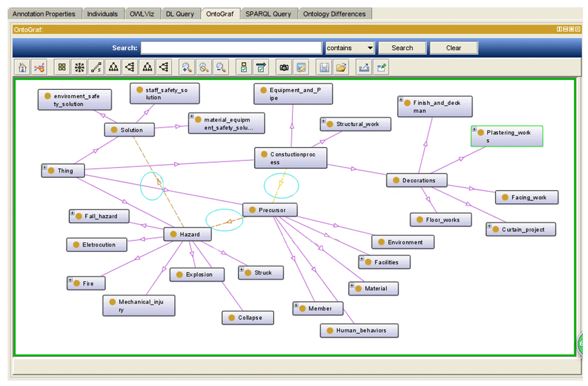Select the grid layout icon
Image resolution: width=588 pixels, height=386 pixels.
click(62, 67)
